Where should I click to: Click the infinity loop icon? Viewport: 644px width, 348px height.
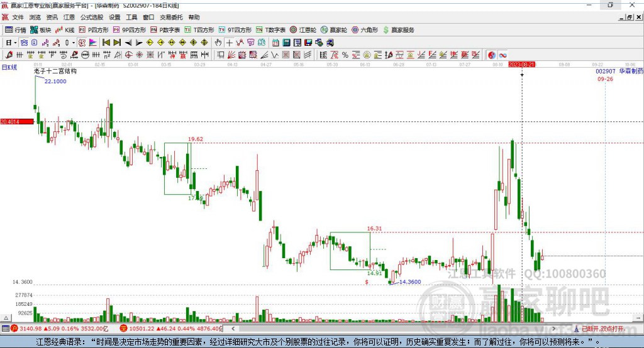coord(502,55)
